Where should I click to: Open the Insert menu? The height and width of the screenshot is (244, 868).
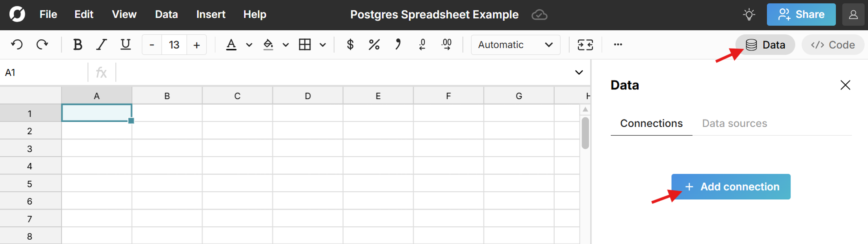(210, 14)
